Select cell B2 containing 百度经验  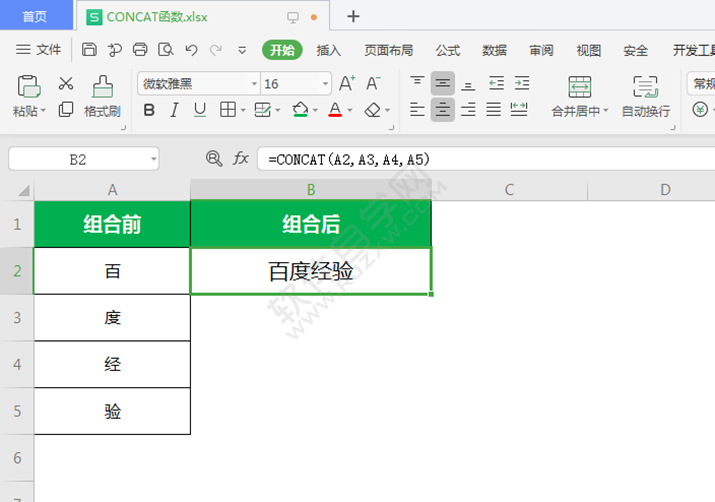tap(311, 271)
